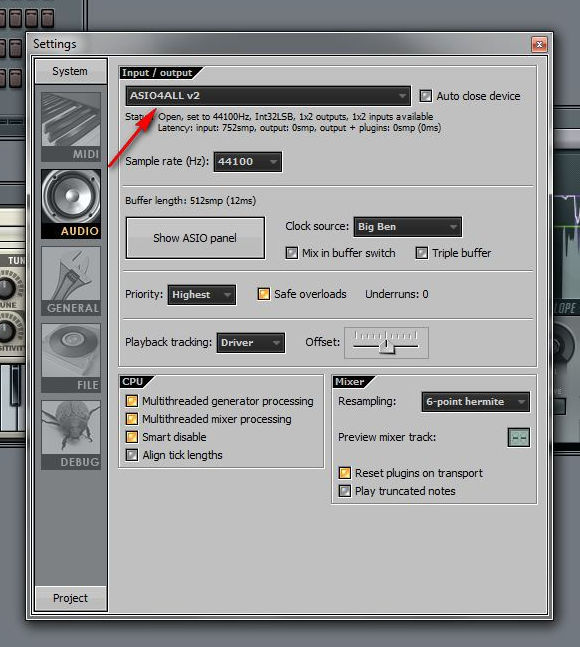Open the DEBUG bug icon

(71, 435)
